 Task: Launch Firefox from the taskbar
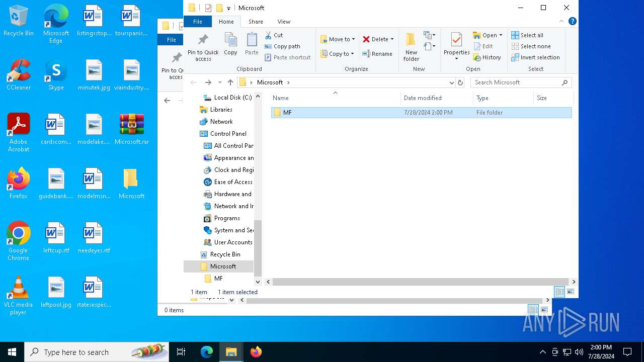pyautogui.click(x=256, y=352)
